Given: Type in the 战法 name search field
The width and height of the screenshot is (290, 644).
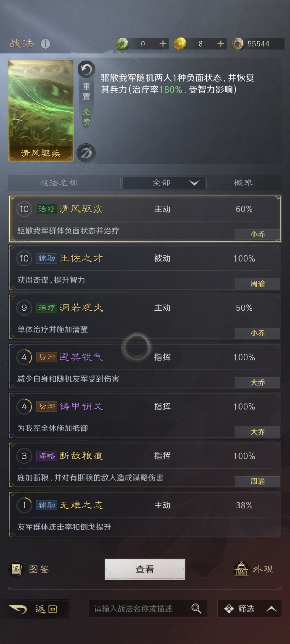Looking at the screenshot, I should coord(140,609).
